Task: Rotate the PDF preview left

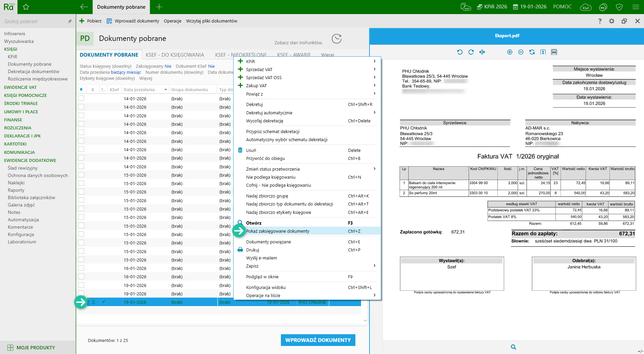Action: (x=460, y=52)
